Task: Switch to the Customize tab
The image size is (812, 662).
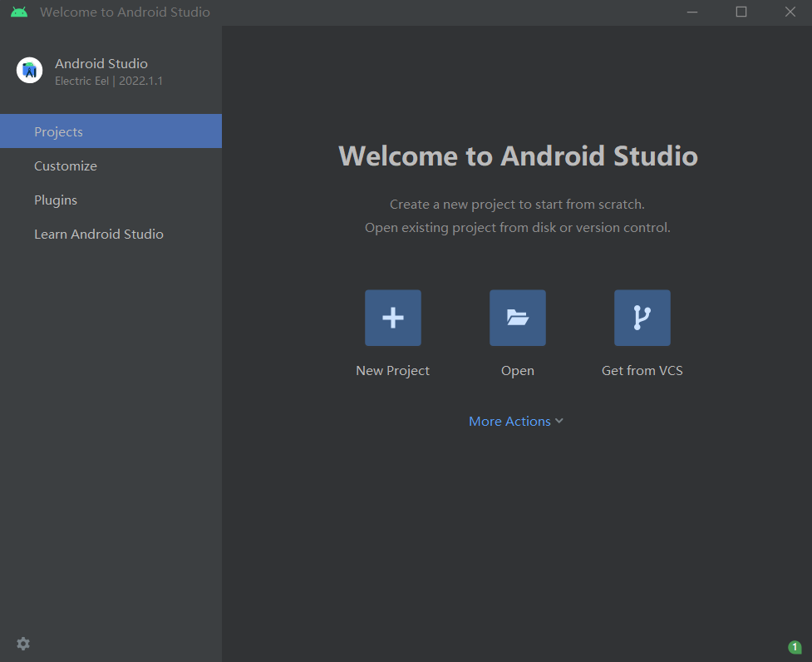Action: (111, 165)
